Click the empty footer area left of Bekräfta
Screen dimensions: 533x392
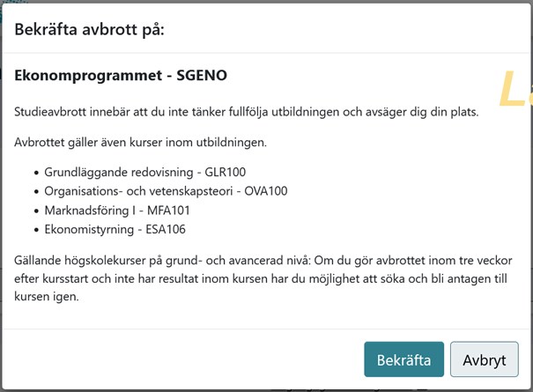[176, 359]
